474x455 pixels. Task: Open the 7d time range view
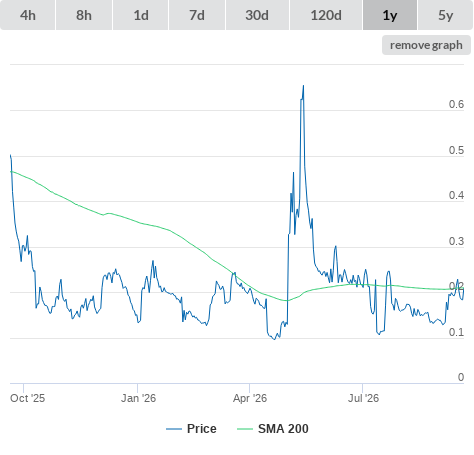click(197, 15)
